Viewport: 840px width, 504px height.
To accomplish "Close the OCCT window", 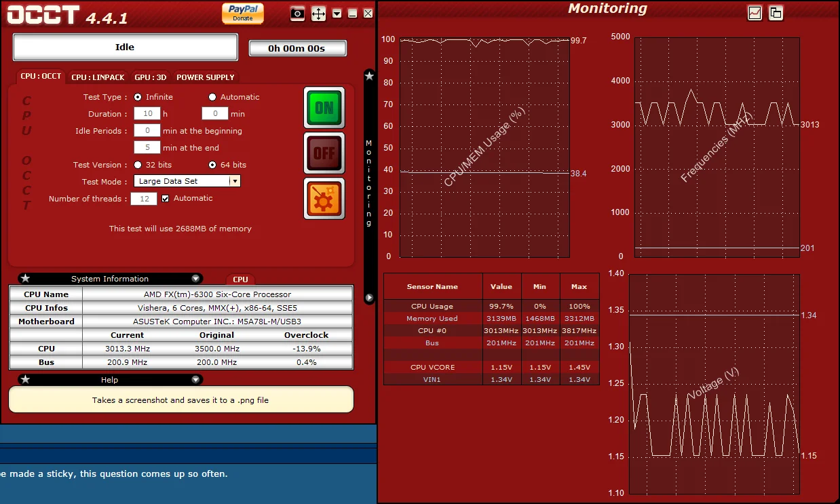I will [368, 14].
